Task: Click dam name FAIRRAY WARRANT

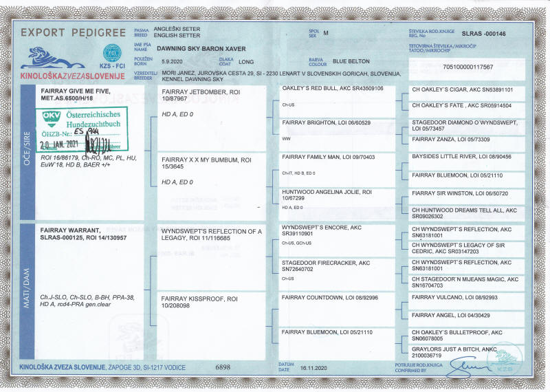Action: click(x=71, y=230)
